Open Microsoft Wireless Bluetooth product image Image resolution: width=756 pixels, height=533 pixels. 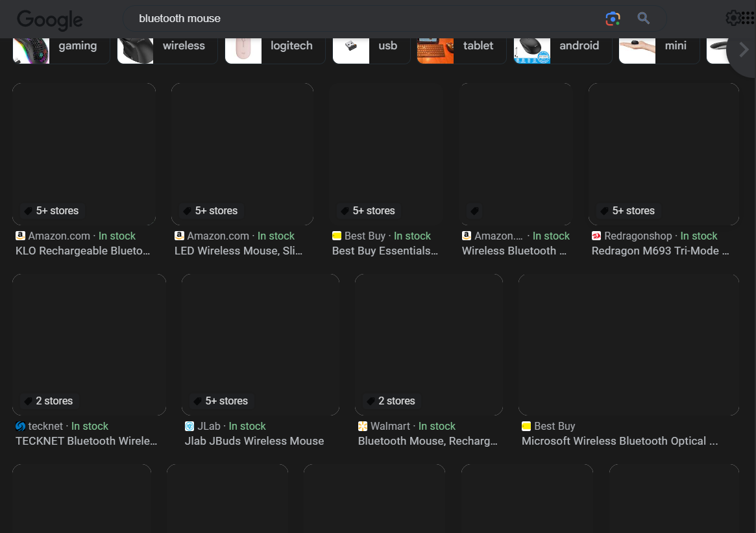628,344
